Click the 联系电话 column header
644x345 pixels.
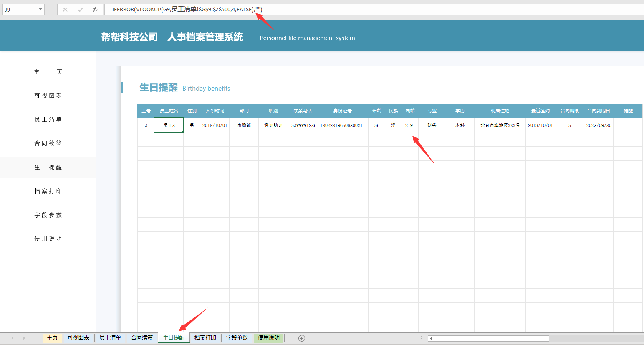point(303,111)
